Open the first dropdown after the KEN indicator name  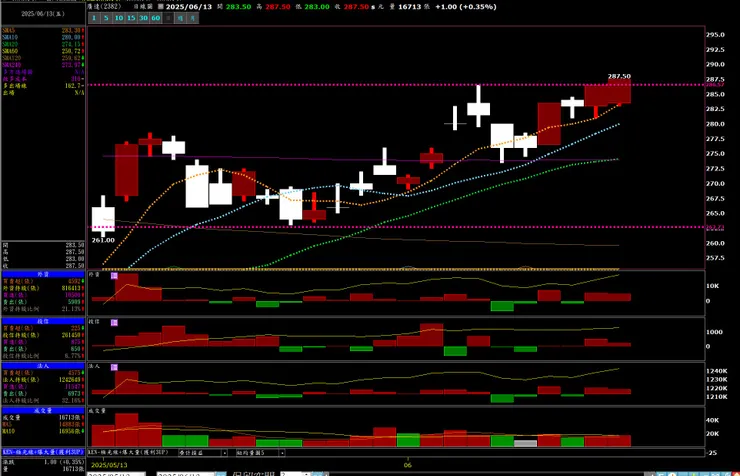pyautogui.click(x=203, y=453)
